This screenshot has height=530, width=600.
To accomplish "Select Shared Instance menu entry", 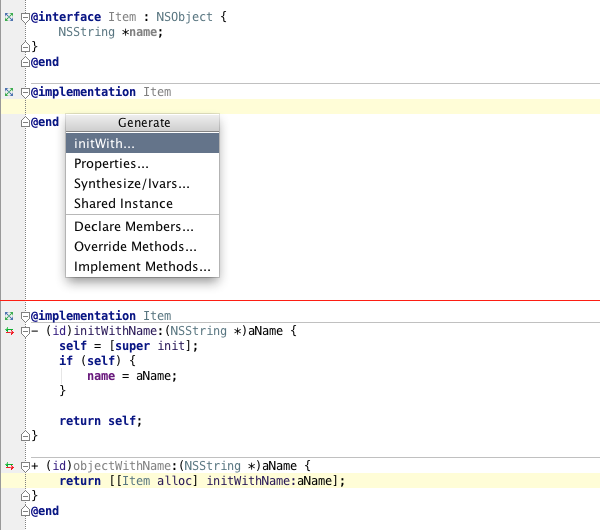I will click(142, 204).
